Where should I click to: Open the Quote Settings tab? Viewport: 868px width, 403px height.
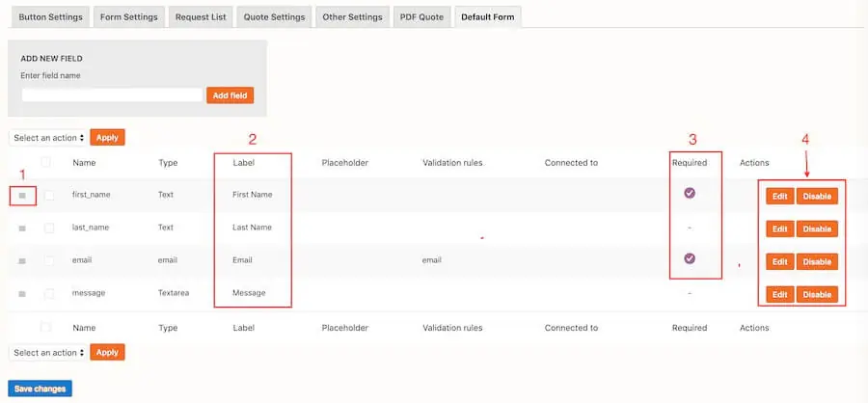[x=274, y=17]
